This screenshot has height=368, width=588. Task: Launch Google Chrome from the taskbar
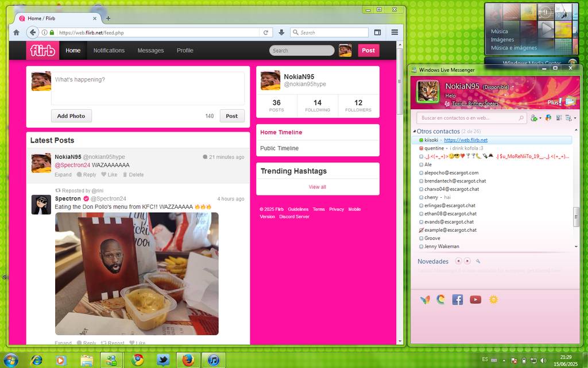point(137,361)
